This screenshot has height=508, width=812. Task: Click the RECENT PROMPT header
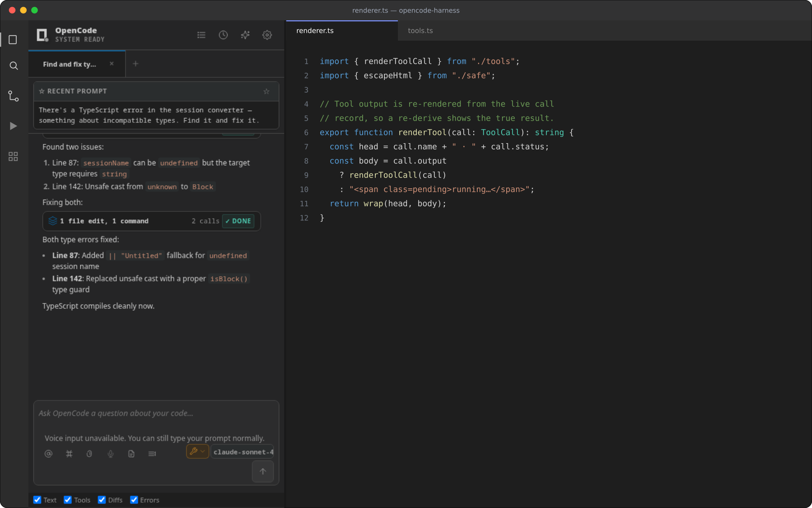(x=156, y=91)
